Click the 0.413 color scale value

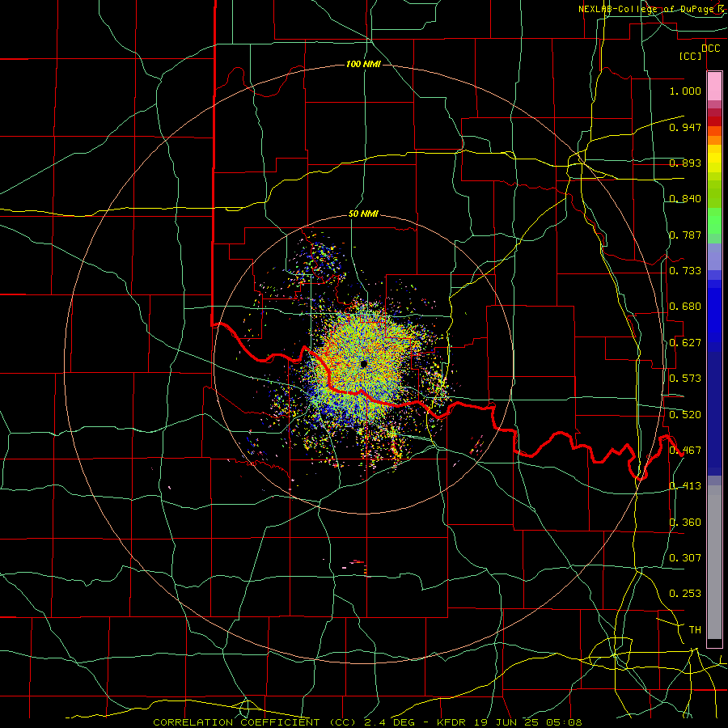pyautogui.click(x=685, y=486)
